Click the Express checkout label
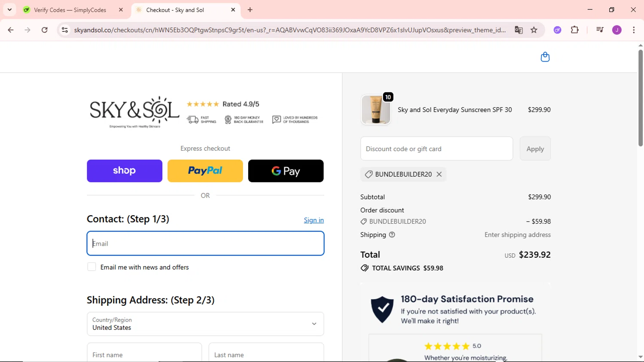 click(205, 149)
